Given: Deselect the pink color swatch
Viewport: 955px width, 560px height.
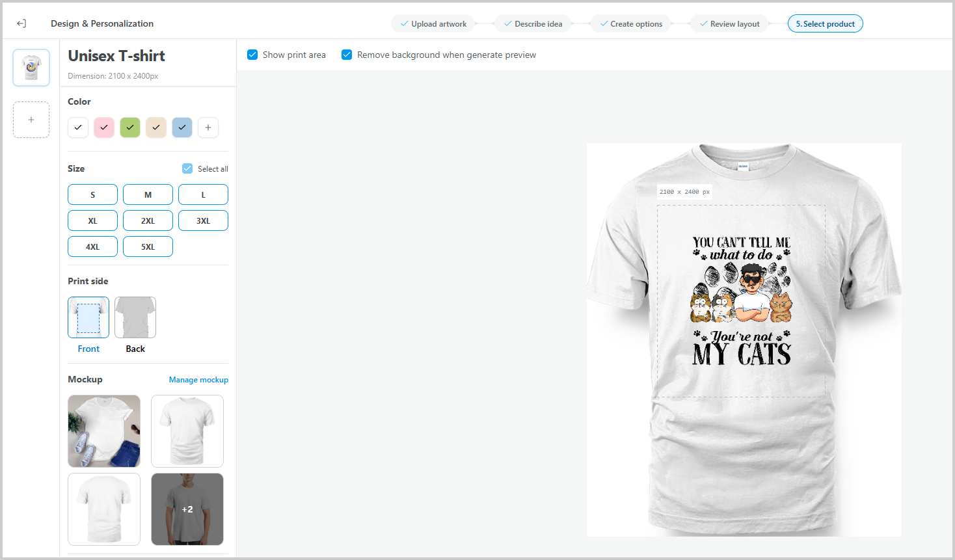Looking at the screenshot, I should pyautogui.click(x=104, y=127).
